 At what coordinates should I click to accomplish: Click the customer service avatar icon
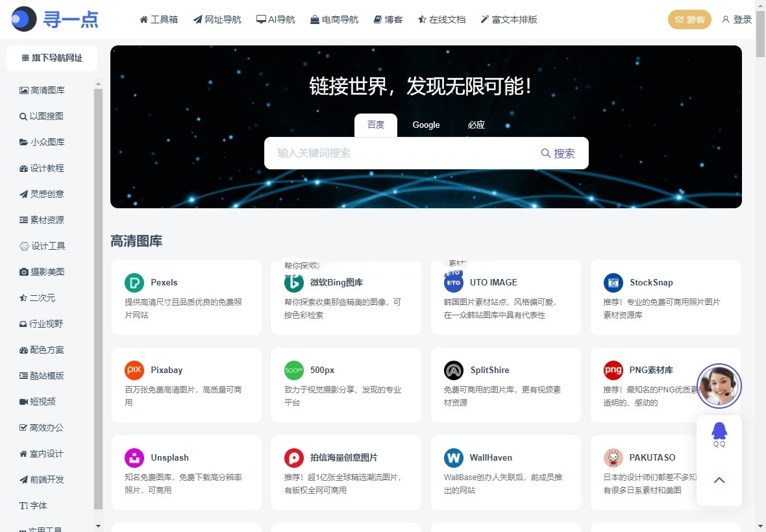tap(719, 385)
